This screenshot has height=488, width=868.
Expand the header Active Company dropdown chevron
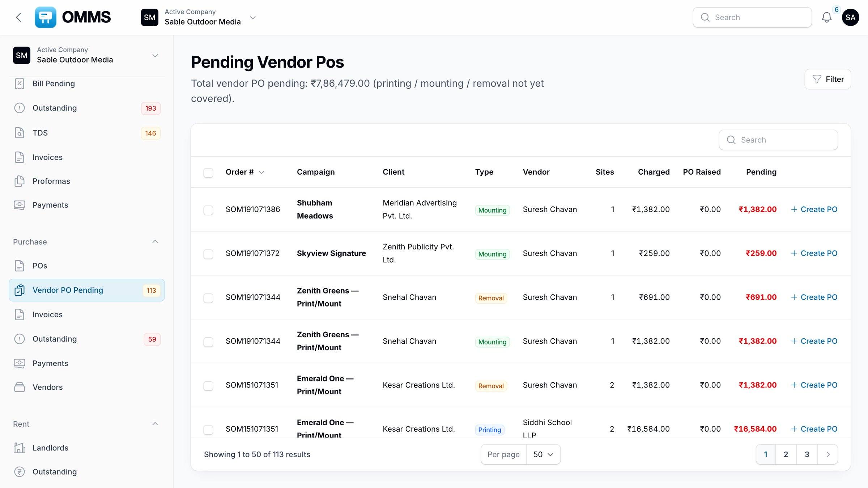coord(253,18)
